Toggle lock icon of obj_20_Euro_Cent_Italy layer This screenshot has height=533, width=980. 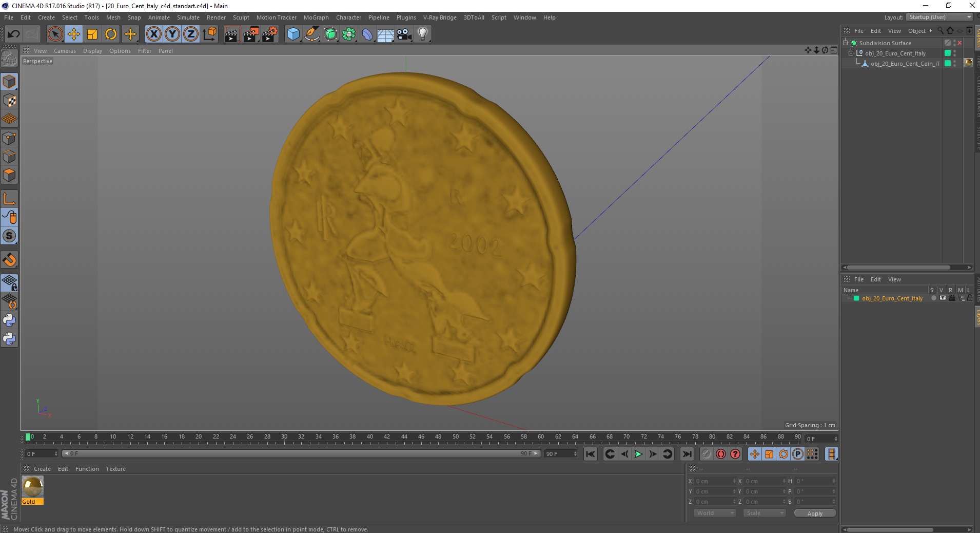click(970, 298)
